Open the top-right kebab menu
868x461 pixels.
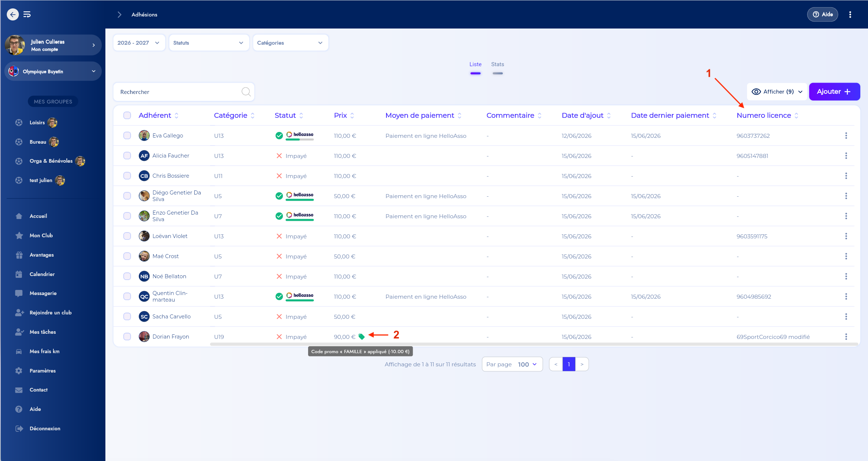[x=850, y=15]
